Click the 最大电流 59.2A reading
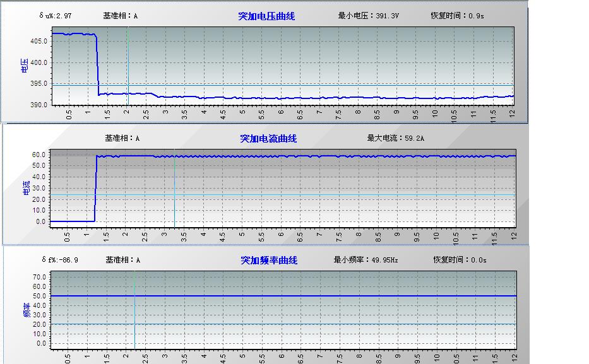This screenshot has width=589, height=364. coord(398,139)
